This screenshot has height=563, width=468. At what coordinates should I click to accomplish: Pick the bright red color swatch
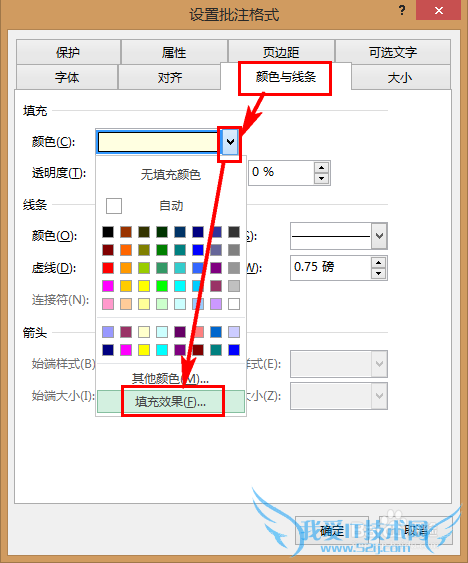108,268
